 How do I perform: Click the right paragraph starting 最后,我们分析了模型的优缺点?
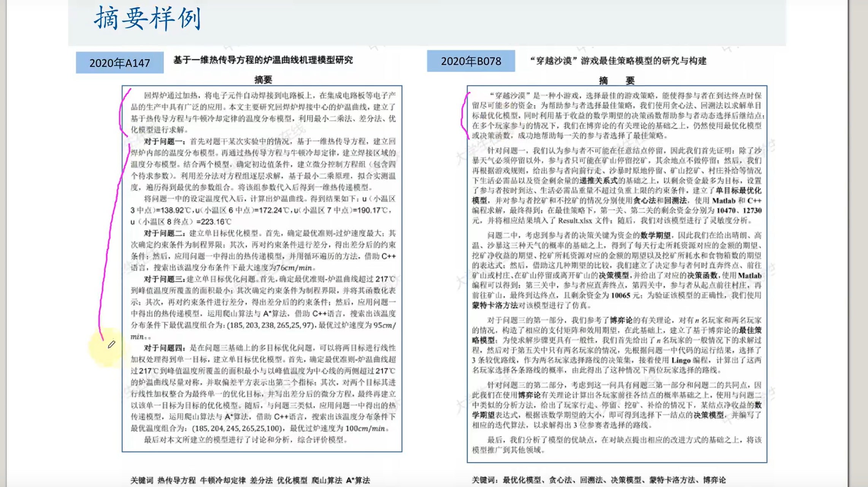pyautogui.click(x=617, y=445)
